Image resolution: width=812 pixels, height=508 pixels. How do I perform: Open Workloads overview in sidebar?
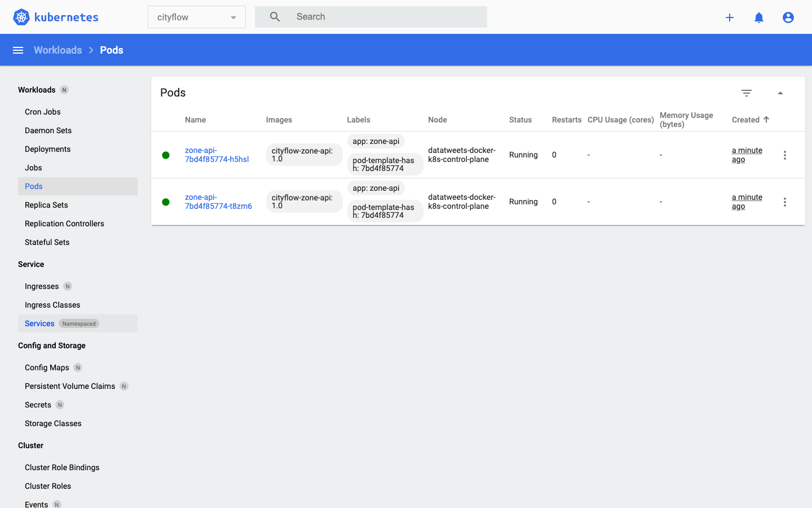click(x=37, y=90)
